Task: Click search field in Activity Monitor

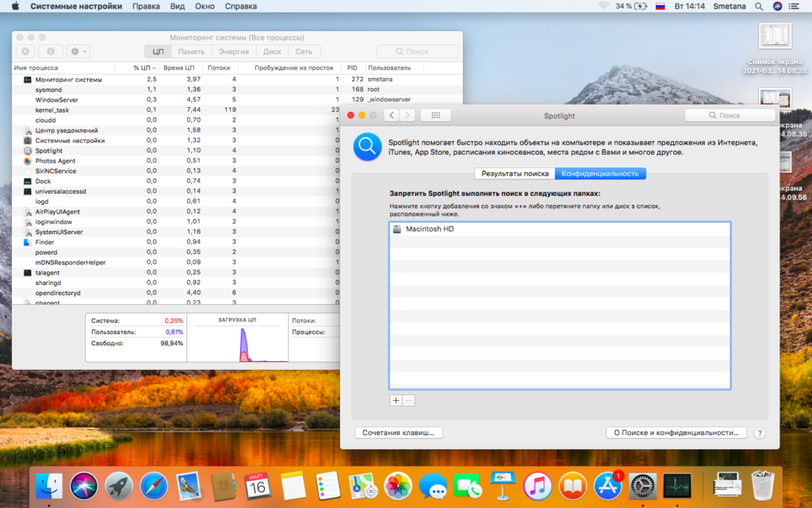Action: click(x=418, y=52)
